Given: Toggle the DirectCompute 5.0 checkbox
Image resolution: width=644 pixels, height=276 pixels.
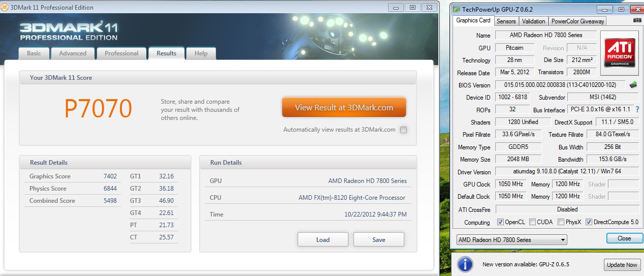Looking at the screenshot, I should point(589,222).
